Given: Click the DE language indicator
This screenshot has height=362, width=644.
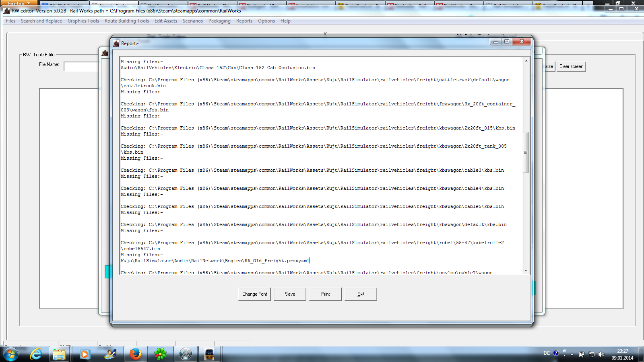Looking at the screenshot, I should (547, 353).
